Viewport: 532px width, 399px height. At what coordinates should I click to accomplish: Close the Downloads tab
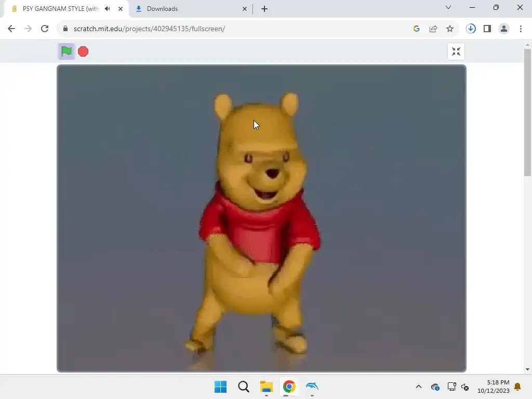coord(245,9)
